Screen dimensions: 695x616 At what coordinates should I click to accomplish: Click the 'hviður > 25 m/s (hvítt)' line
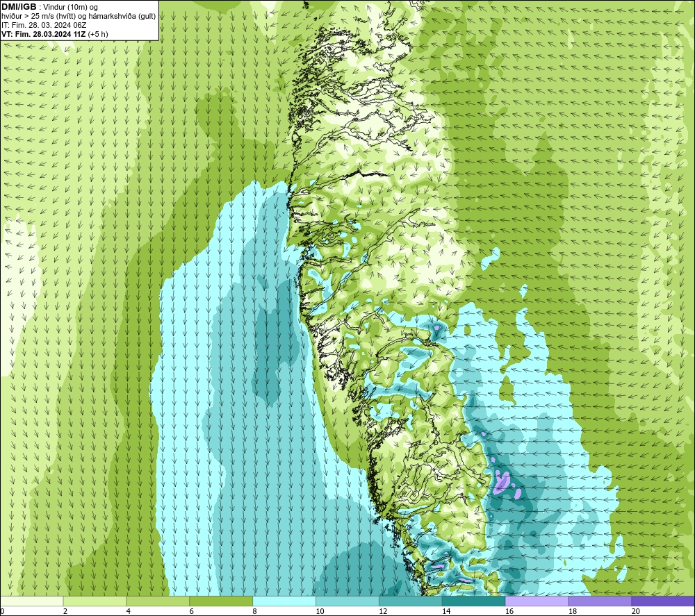[39, 17]
